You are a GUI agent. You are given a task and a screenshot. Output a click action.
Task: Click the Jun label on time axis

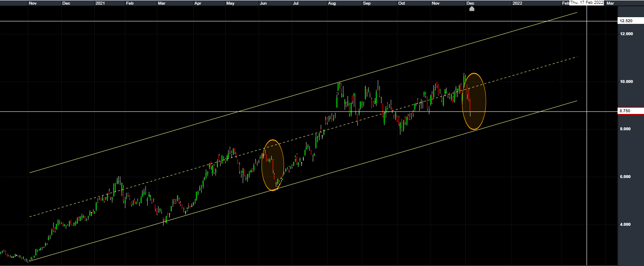(263, 3)
